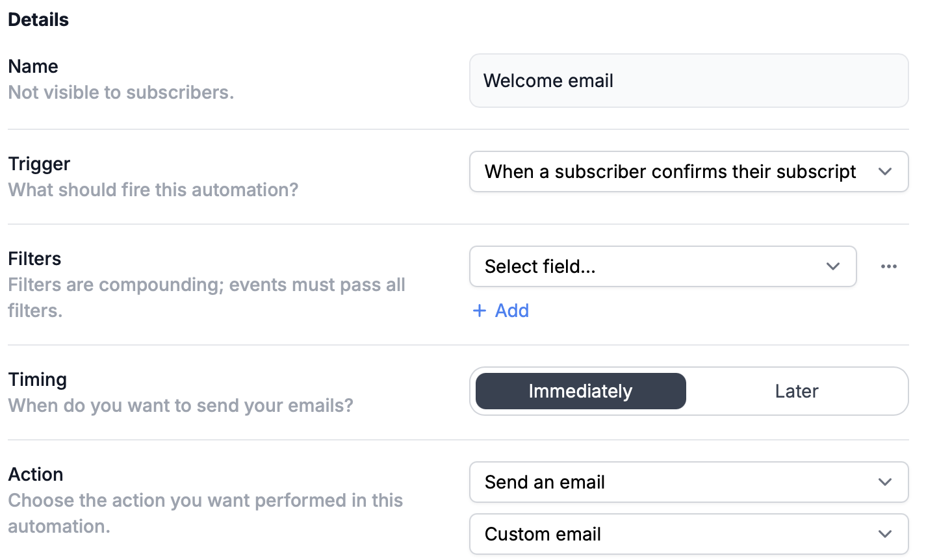The height and width of the screenshot is (560, 926).
Task: Click the Filters section label
Action: [x=34, y=259]
